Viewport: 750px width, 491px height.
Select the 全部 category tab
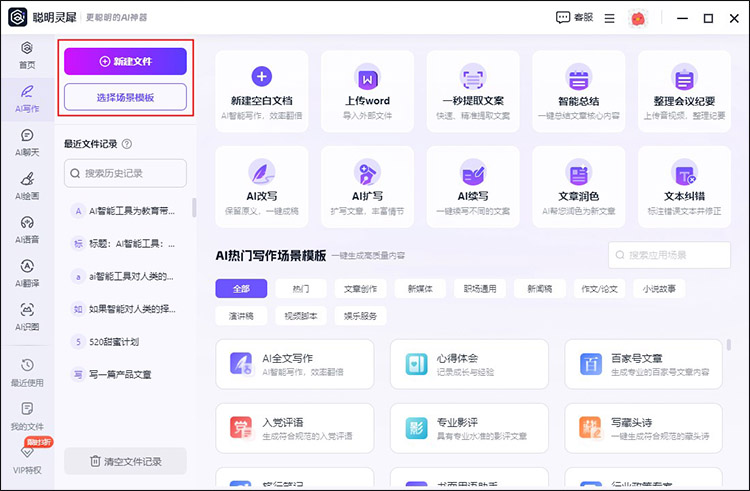click(241, 288)
